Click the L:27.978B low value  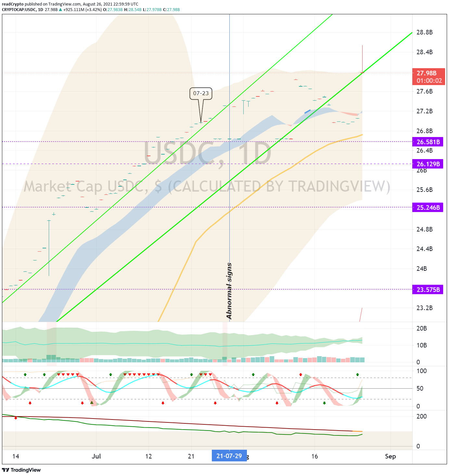tap(152, 9)
